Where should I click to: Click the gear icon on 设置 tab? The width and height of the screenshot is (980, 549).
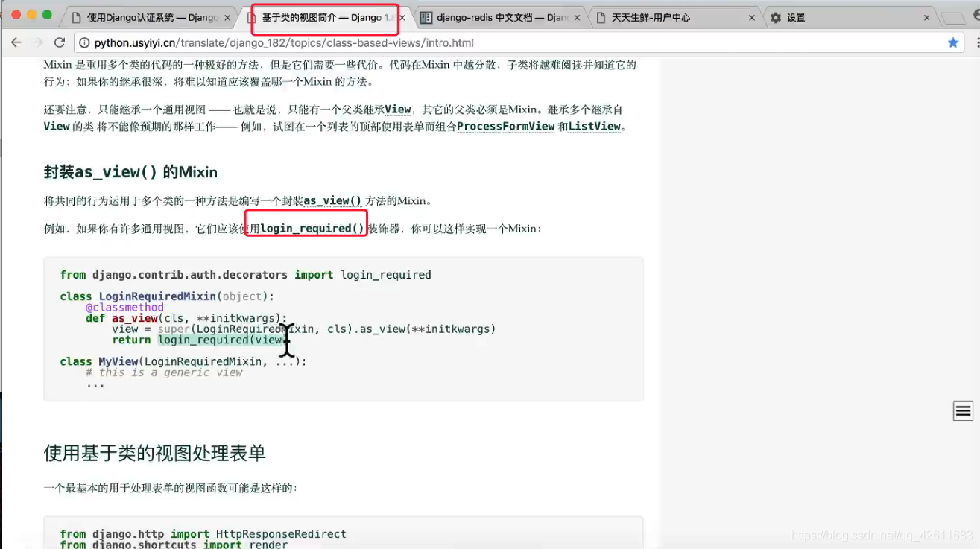pyautogui.click(x=776, y=17)
